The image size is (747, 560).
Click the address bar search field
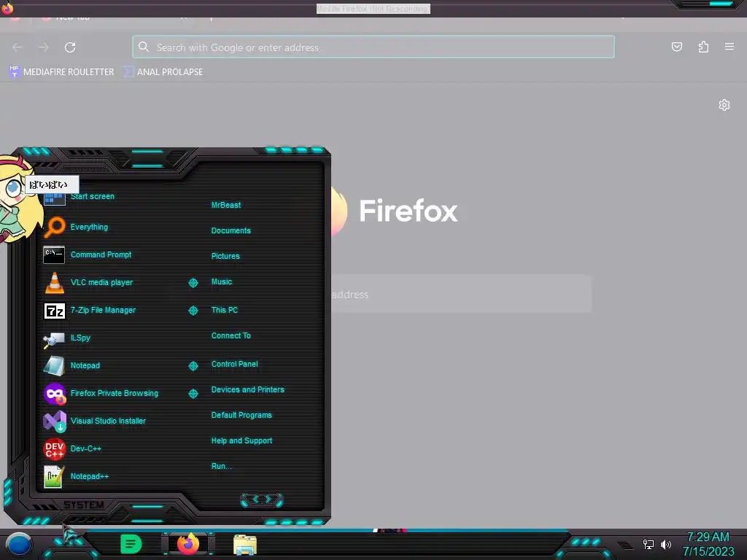click(x=373, y=47)
